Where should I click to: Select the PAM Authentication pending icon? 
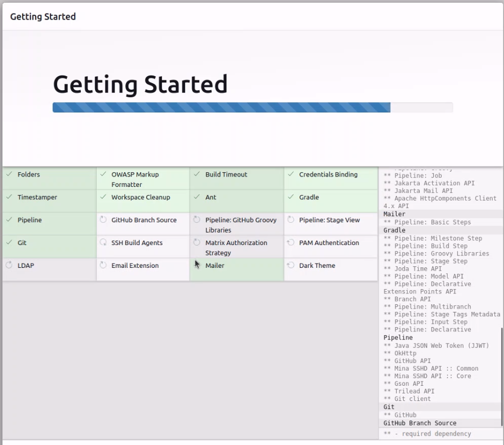click(x=291, y=242)
